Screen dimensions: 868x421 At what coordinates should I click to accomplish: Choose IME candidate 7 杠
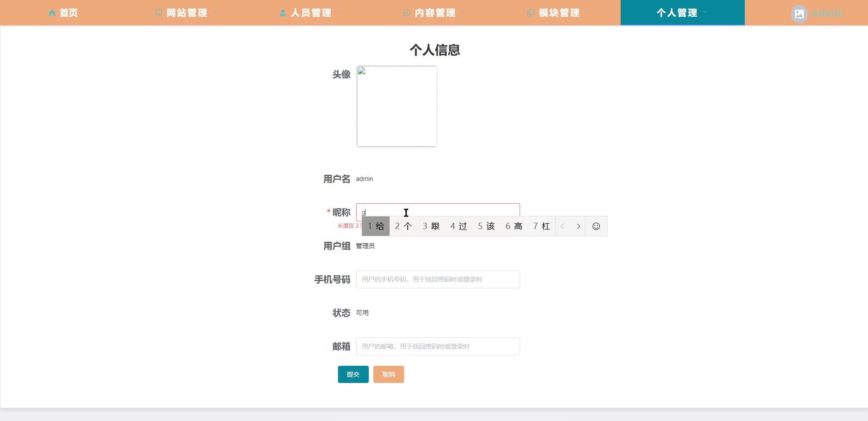(x=542, y=226)
